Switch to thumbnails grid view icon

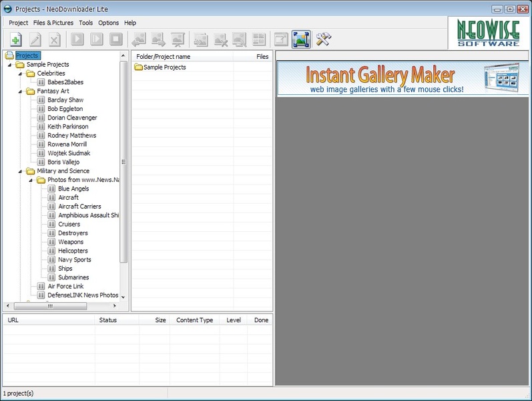click(x=259, y=39)
